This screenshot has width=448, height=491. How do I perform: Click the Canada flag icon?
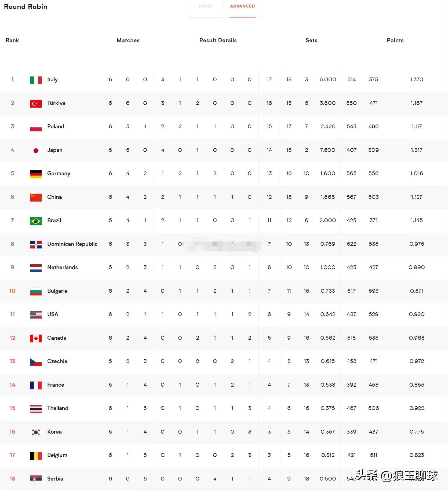coord(36,338)
